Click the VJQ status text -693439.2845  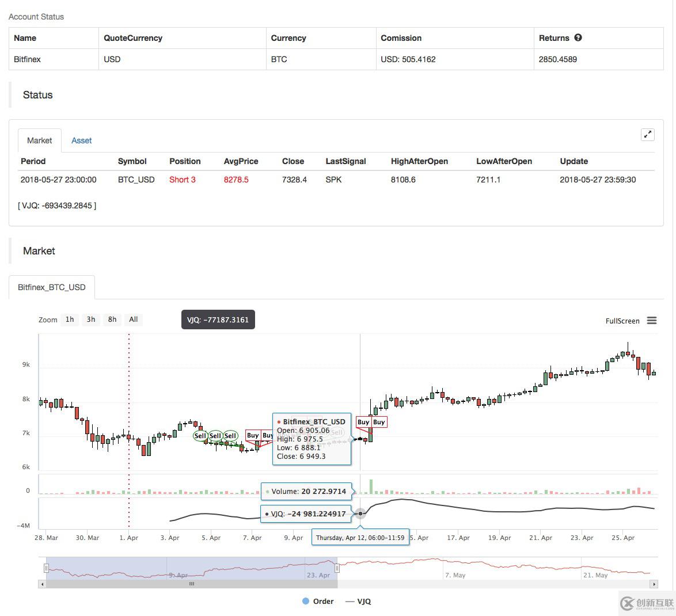[57, 206]
